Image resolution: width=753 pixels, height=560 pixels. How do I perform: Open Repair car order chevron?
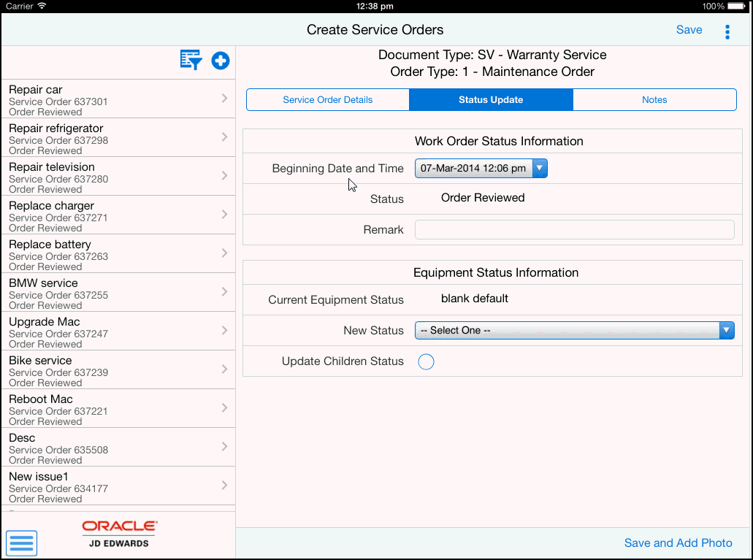click(224, 99)
